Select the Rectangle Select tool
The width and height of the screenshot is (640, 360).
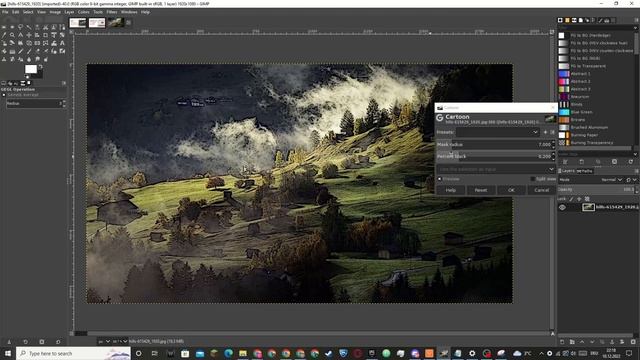(x=4, y=27)
